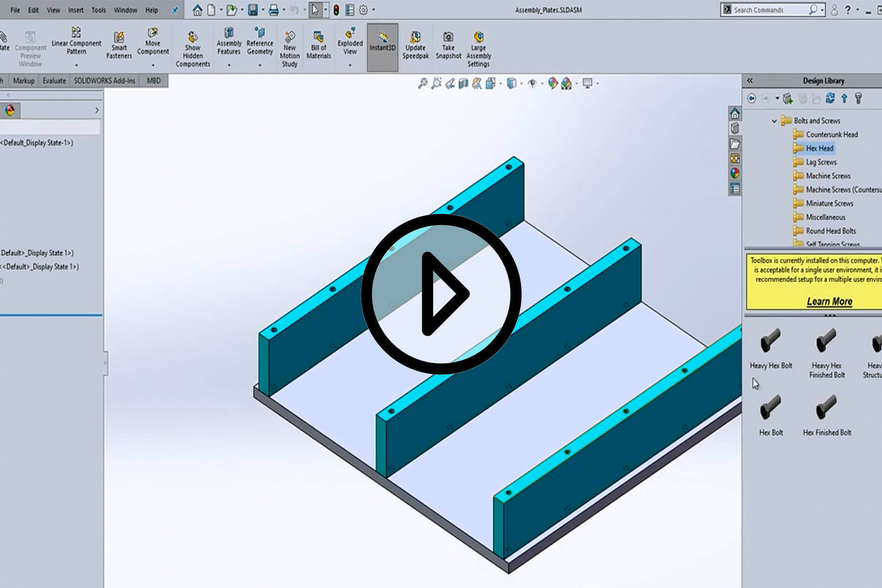
Task: Click the Home icon in the quick access toolbar
Action: point(197,10)
